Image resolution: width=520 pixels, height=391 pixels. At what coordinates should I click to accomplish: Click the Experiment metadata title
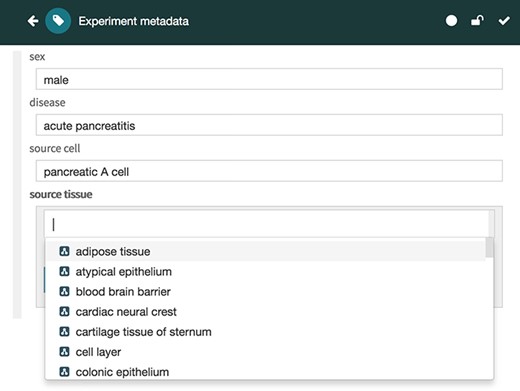pos(133,21)
